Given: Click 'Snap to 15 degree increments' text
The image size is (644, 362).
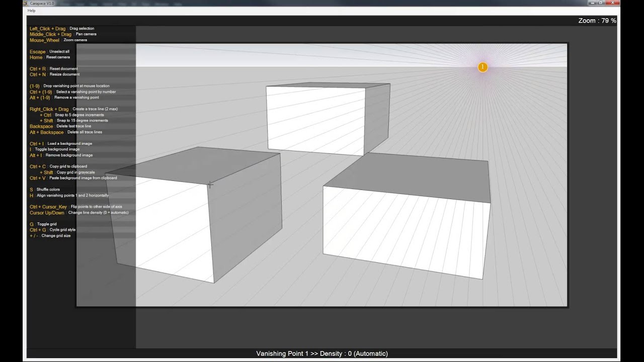Looking at the screenshot, I should click(x=82, y=121).
